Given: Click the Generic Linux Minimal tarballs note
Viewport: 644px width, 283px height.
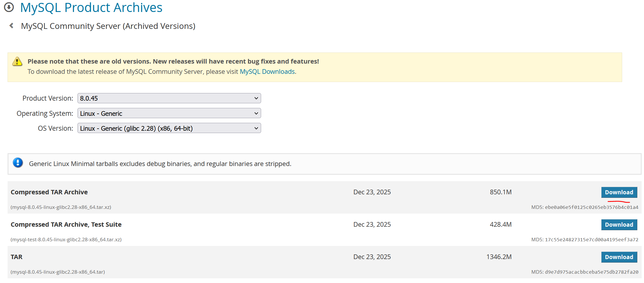Looking at the screenshot, I should (x=160, y=164).
